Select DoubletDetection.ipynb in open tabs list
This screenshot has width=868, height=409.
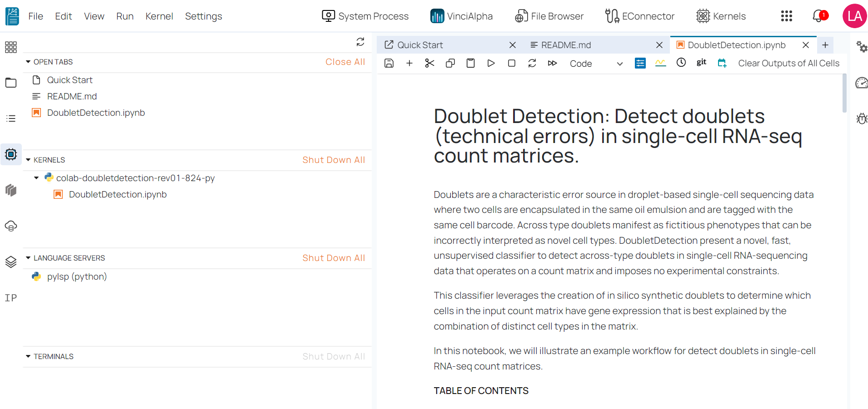(x=96, y=113)
